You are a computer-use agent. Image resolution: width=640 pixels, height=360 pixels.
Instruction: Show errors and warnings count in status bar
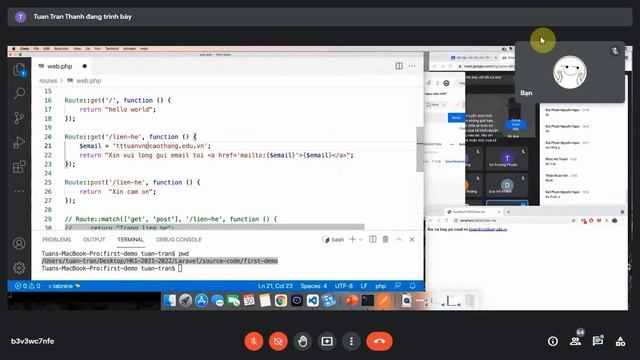(x=27, y=286)
